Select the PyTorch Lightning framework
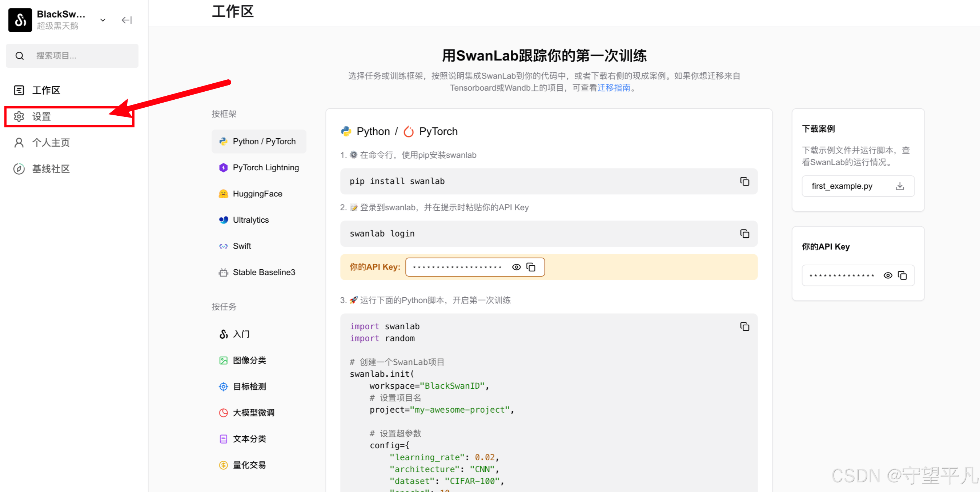 [x=265, y=167]
